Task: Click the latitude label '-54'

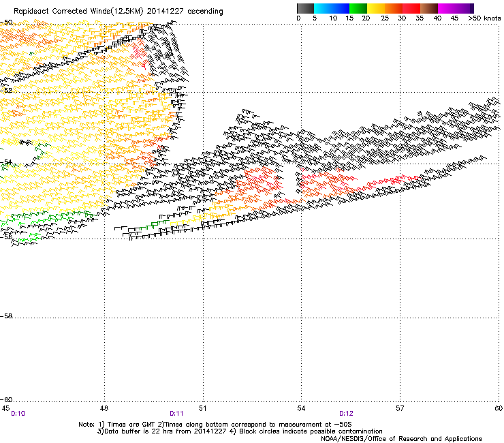Action: pyautogui.click(x=6, y=162)
